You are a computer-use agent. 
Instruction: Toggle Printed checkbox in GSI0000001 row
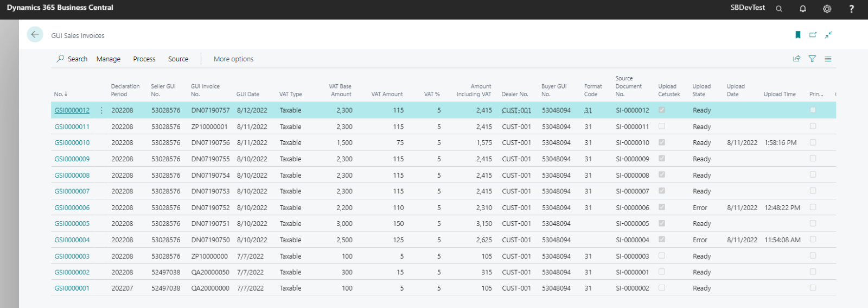pyautogui.click(x=813, y=288)
